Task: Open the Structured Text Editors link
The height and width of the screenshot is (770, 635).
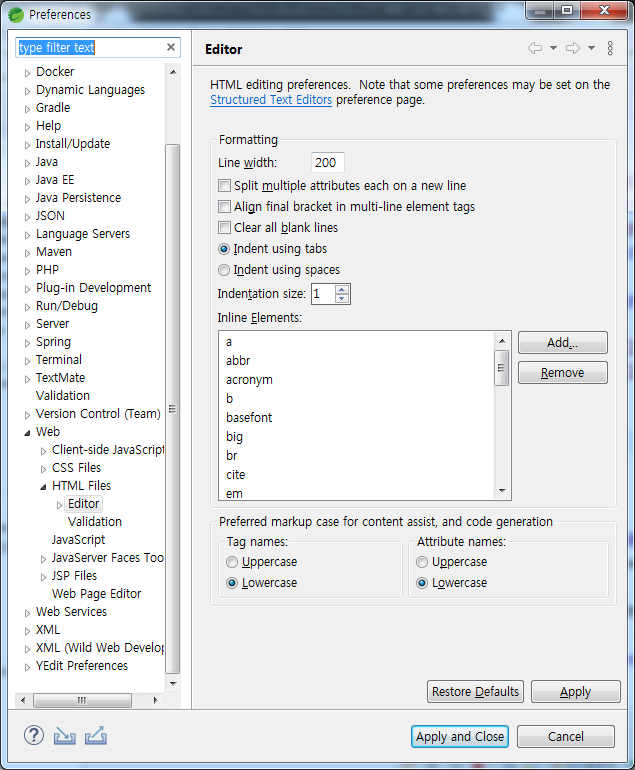Action: point(271,100)
